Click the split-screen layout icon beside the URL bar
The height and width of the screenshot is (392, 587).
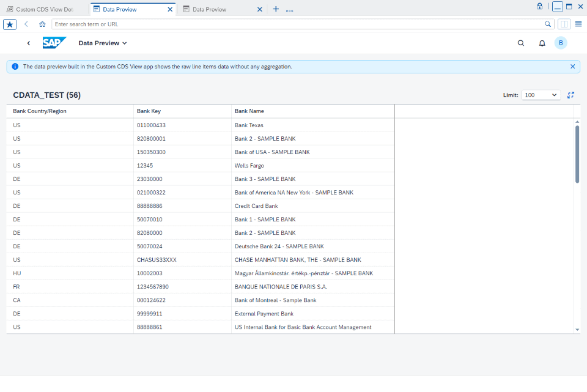563,24
